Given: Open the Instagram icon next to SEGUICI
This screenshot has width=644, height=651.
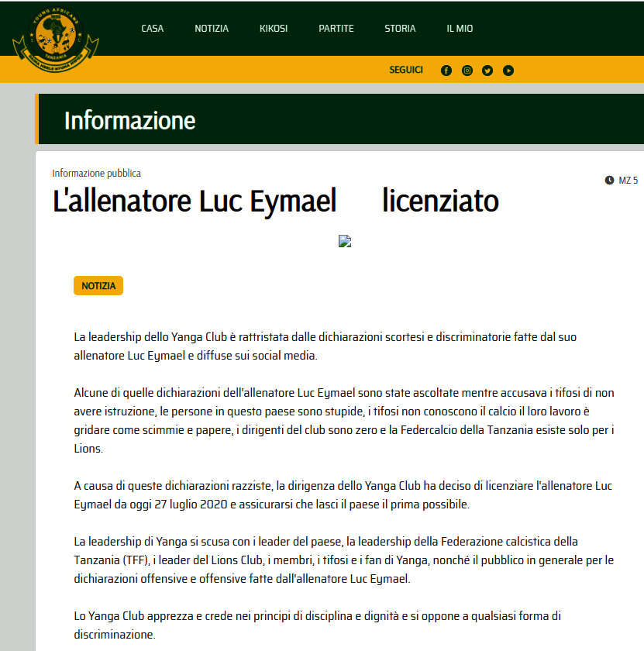Looking at the screenshot, I should point(467,71).
